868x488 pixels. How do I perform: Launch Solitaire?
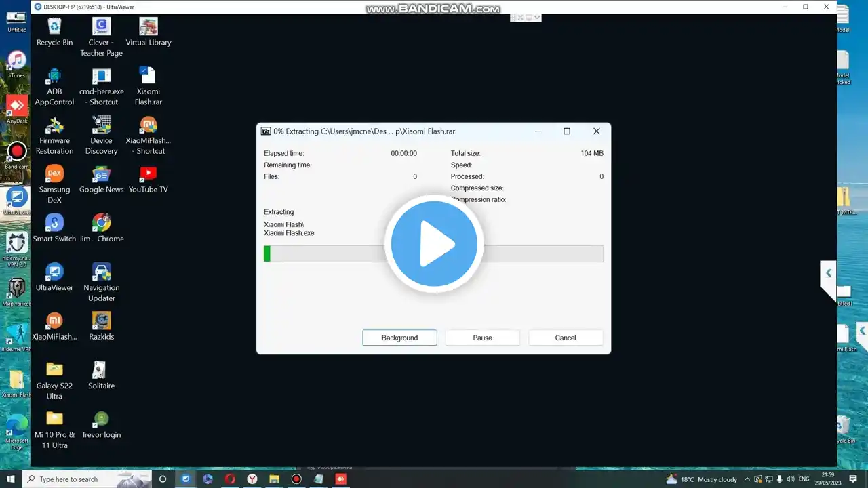[x=101, y=375]
